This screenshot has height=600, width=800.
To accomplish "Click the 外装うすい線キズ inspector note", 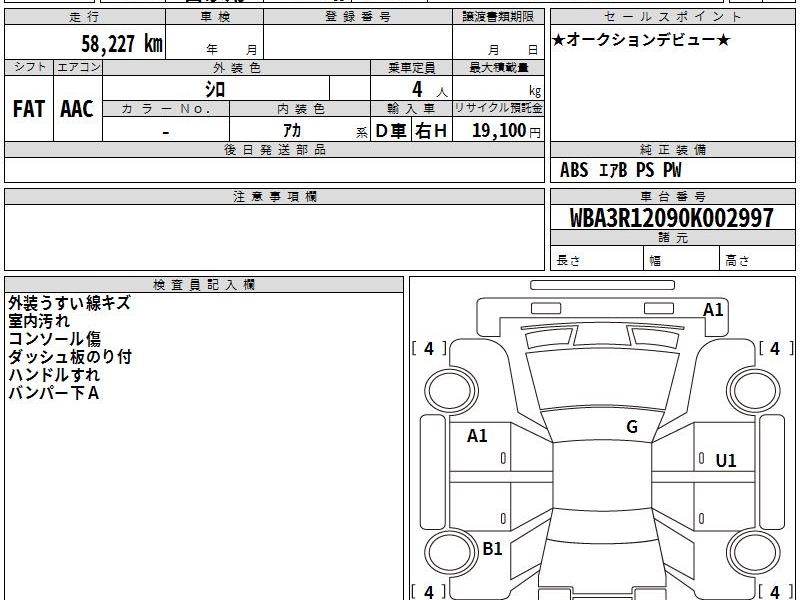I will 69,303.
